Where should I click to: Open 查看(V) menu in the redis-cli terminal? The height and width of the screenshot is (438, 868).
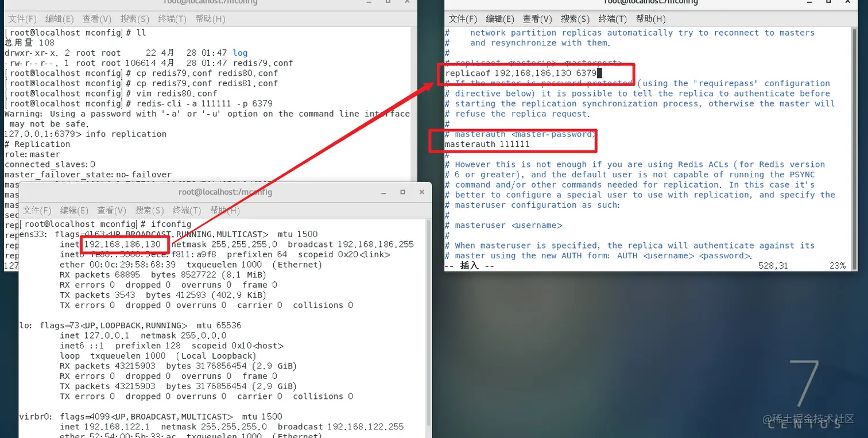97,19
